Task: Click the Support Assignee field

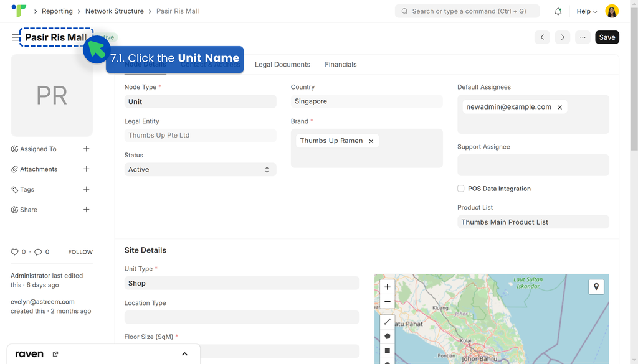Action: [533, 165]
